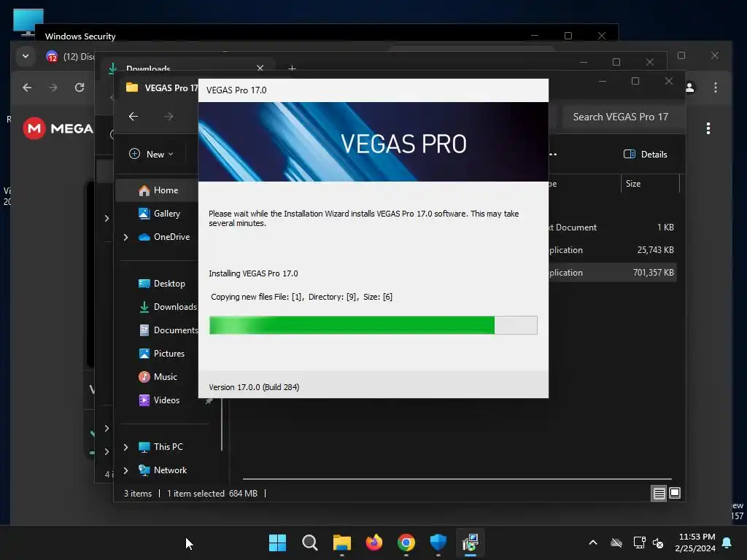Viewport: 747px width, 560px height.
Task: Open the taskbar clock and date
Action: pyautogui.click(x=695, y=542)
